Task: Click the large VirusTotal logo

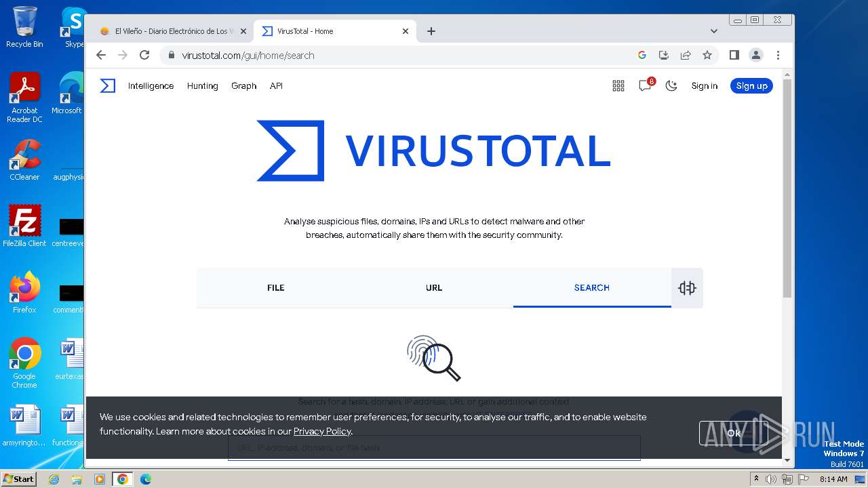Action: point(433,151)
